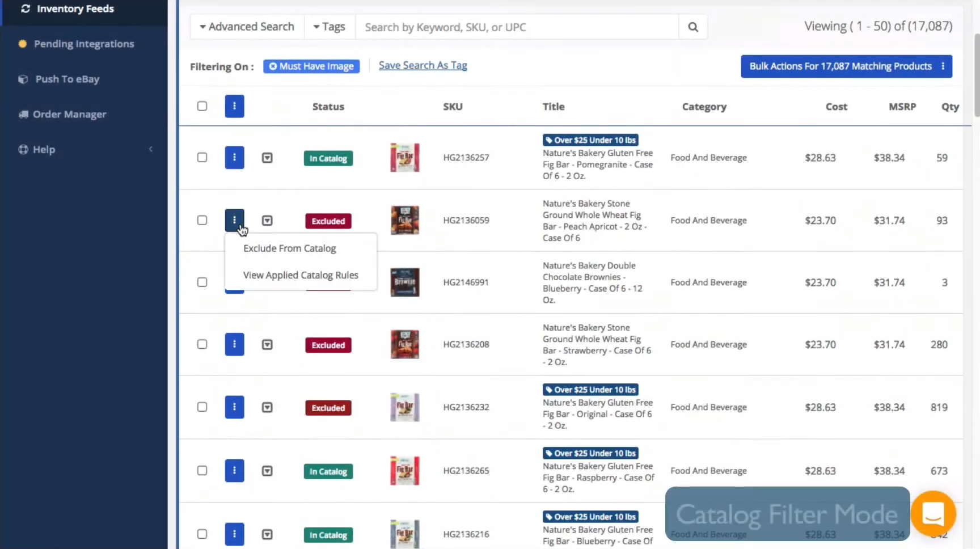Click the page vertical scrollbar

(x=977, y=75)
